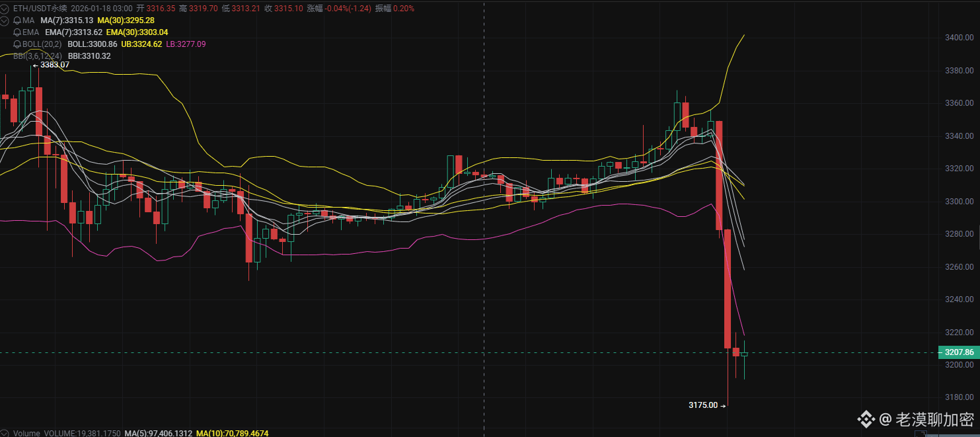Click the change value -0.04%(-1.24)
The image size is (980, 437).
pos(348,9)
